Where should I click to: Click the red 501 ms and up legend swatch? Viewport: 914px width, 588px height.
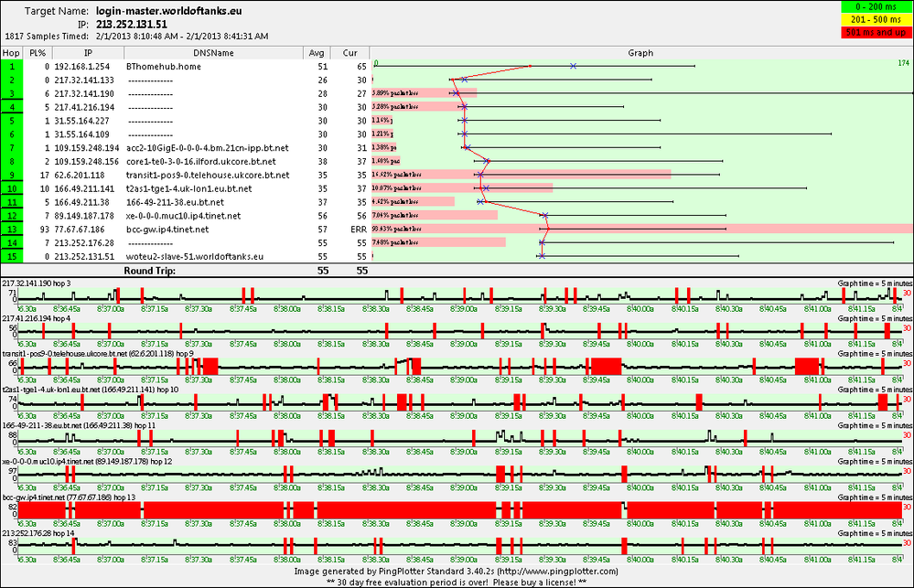876,33
